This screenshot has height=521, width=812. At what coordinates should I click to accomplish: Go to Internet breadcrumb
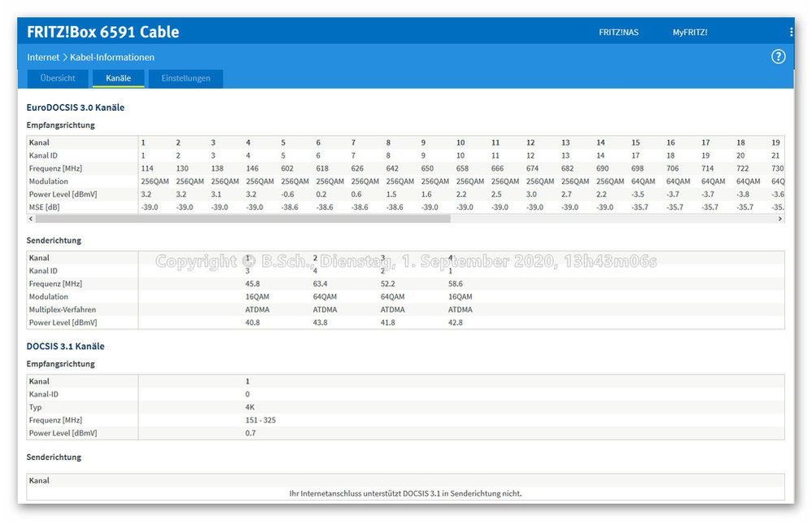point(43,58)
